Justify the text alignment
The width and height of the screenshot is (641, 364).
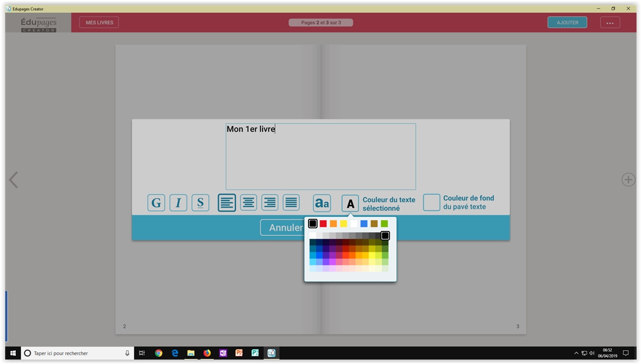pos(291,203)
